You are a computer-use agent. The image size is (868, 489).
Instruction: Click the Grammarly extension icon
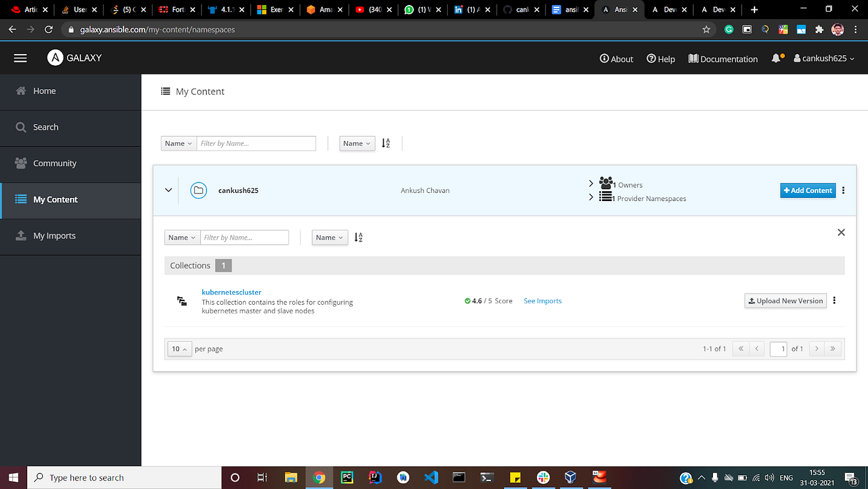point(730,29)
